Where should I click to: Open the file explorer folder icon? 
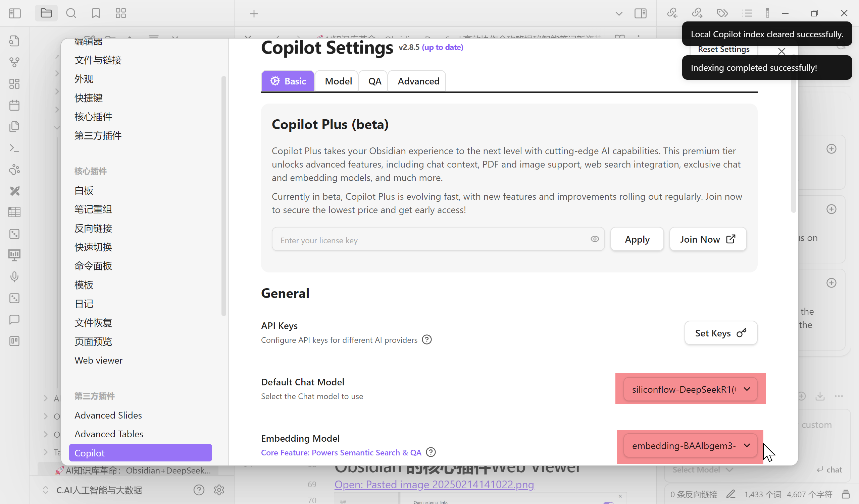click(x=46, y=13)
